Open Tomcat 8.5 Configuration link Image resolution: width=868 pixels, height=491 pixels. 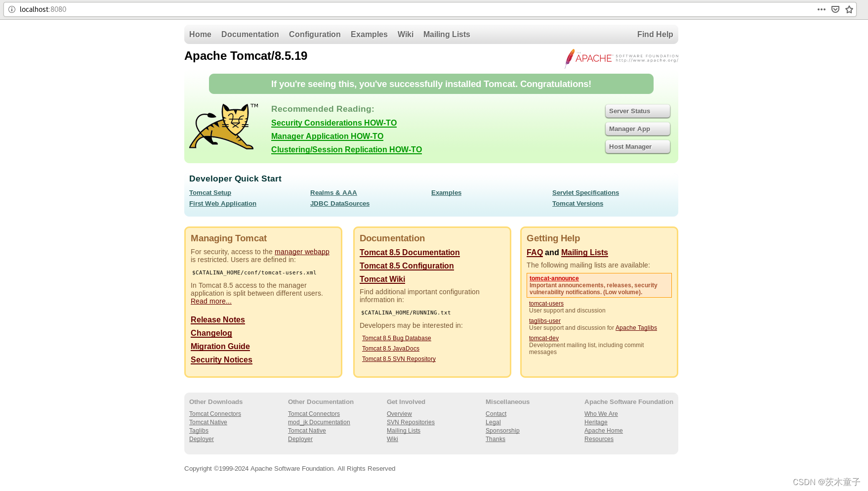click(407, 266)
